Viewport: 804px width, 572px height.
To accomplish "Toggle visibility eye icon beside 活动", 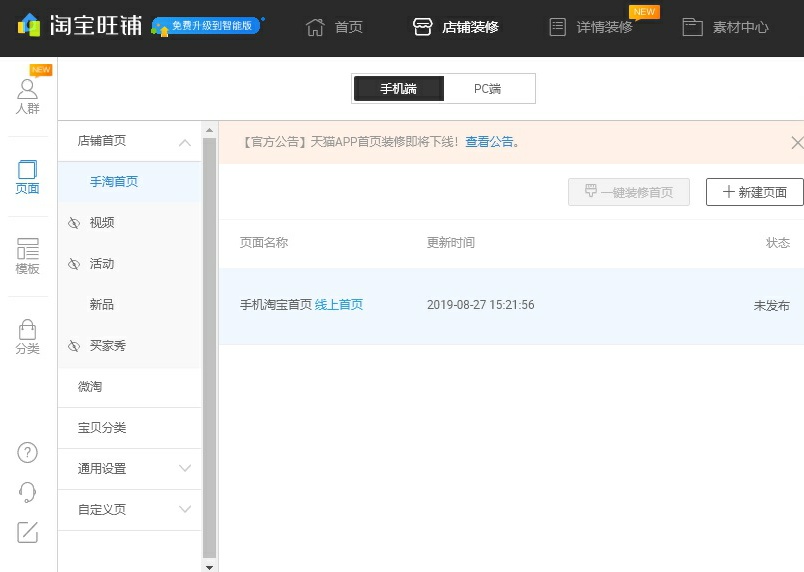I will click(x=74, y=264).
